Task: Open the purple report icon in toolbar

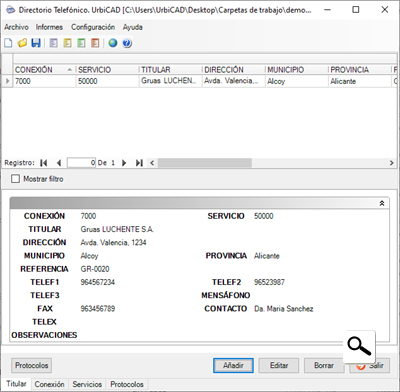Action: click(53, 43)
